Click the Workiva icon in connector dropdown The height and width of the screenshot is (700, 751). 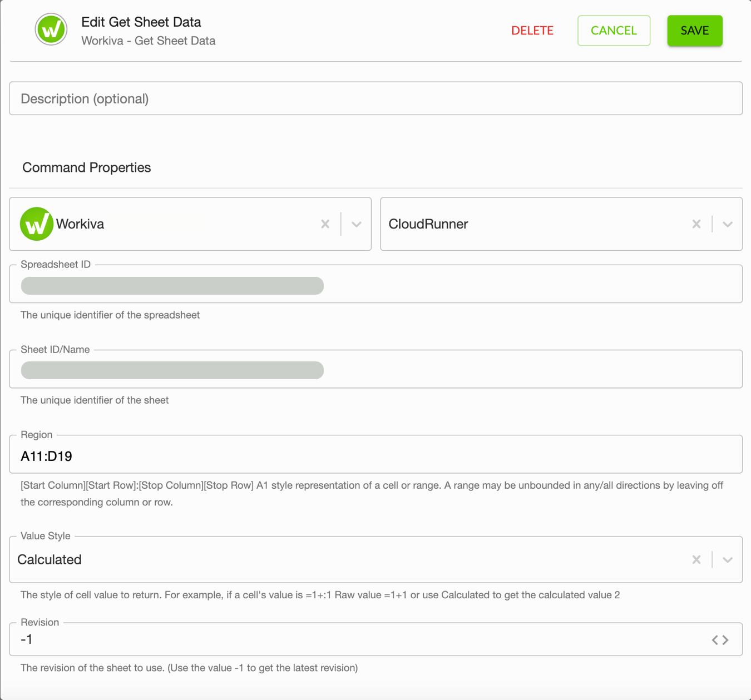(37, 224)
